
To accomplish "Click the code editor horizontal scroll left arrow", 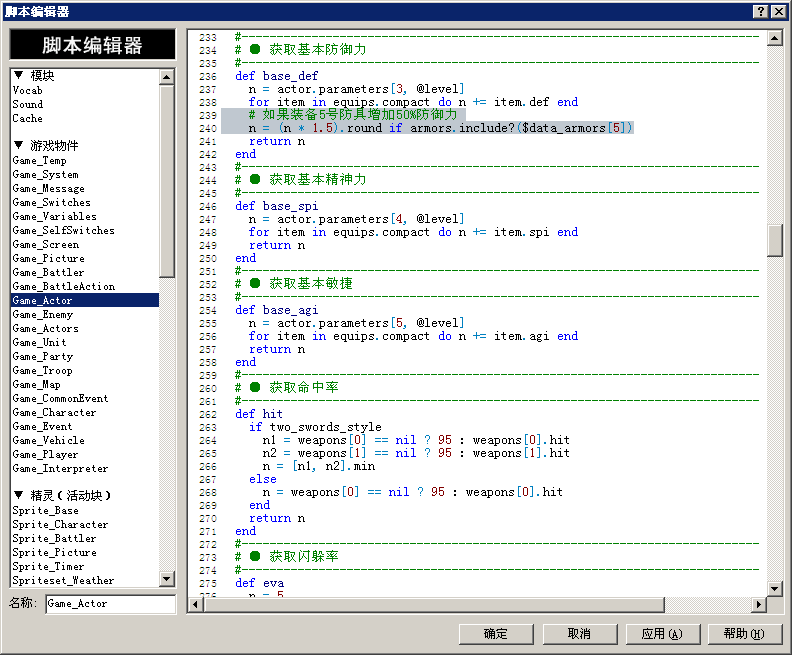I will [x=196, y=604].
